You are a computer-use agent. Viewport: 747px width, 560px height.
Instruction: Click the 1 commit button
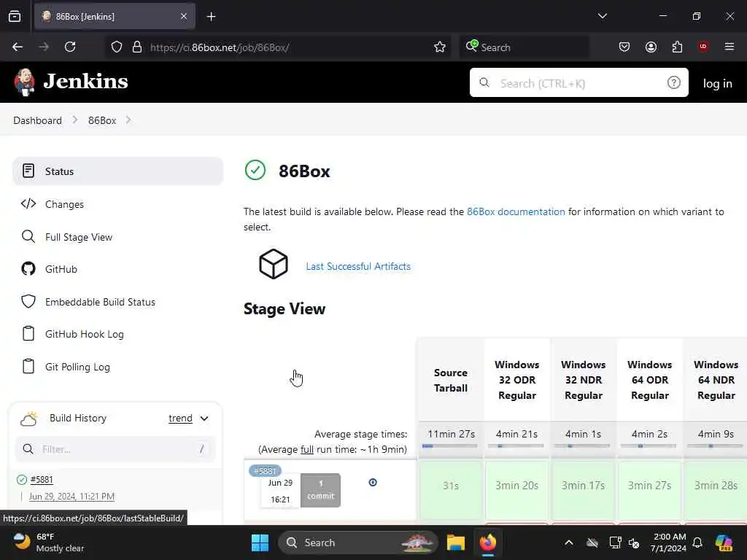[321, 490]
